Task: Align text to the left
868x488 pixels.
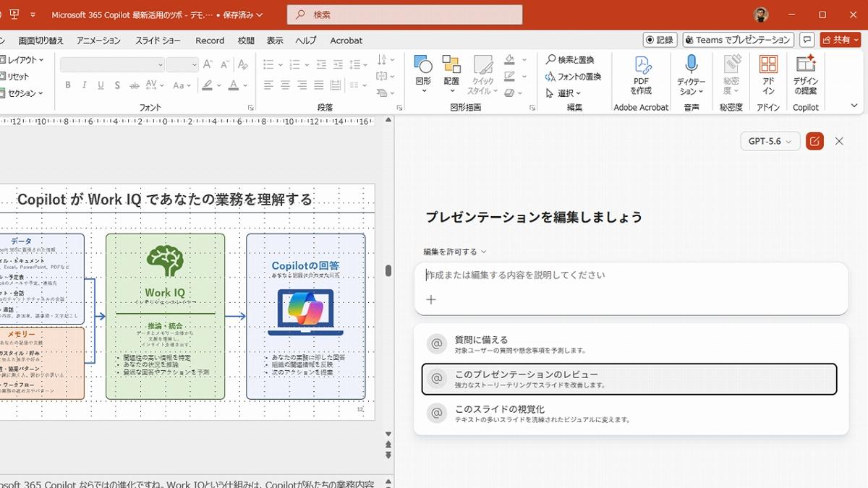Action: click(x=268, y=85)
